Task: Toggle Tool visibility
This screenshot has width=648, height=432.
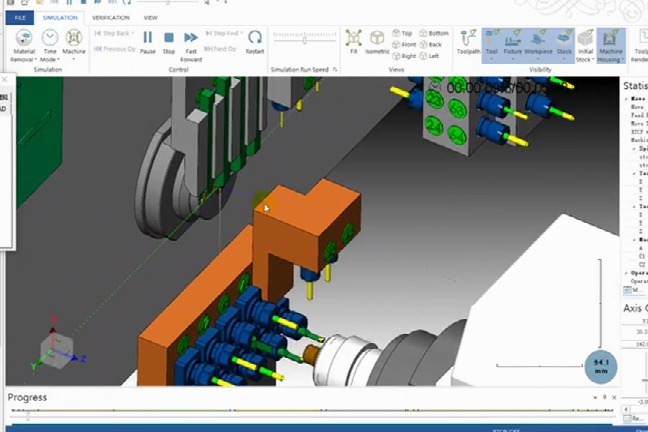Action: pyautogui.click(x=491, y=40)
